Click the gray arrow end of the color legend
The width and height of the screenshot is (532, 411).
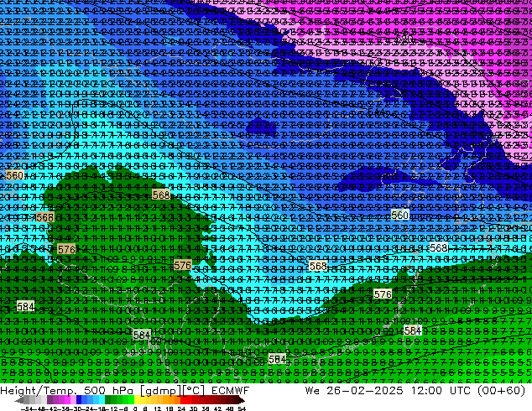pos(19,400)
